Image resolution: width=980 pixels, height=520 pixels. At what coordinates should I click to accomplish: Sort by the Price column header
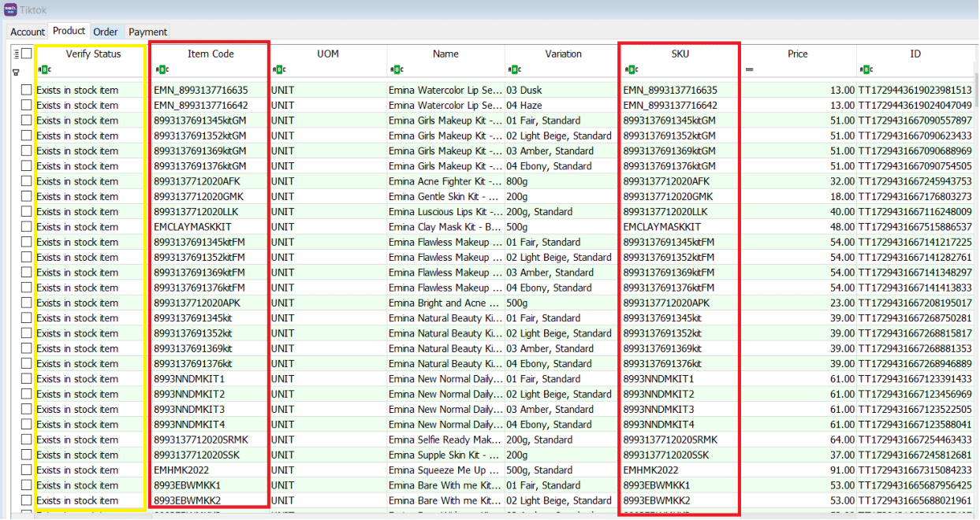(x=797, y=54)
